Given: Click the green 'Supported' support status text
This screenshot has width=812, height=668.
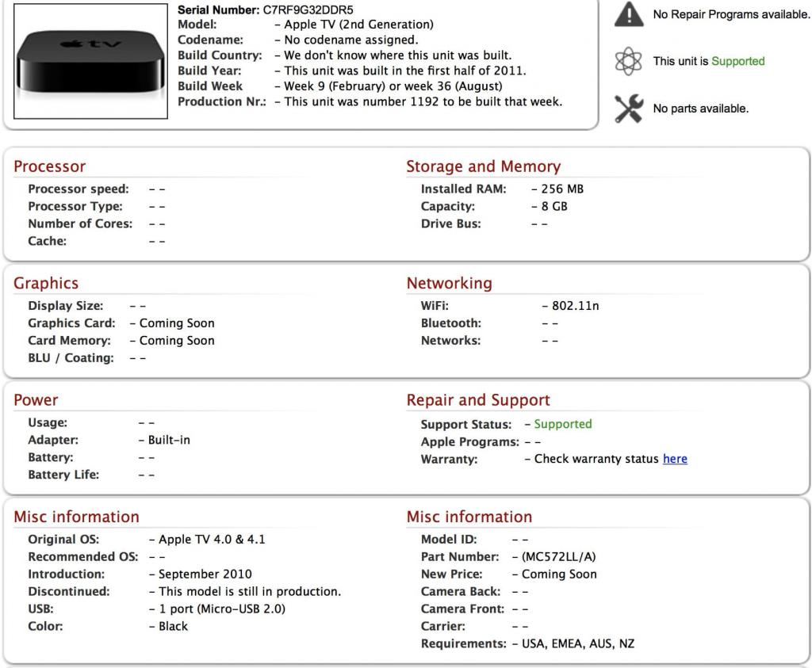Looking at the screenshot, I should [563, 424].
